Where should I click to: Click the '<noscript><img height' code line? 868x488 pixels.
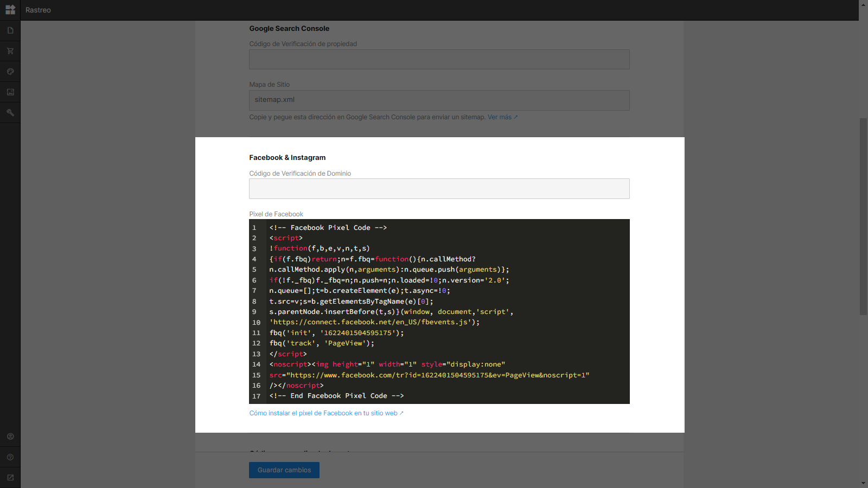pos(387,364)
